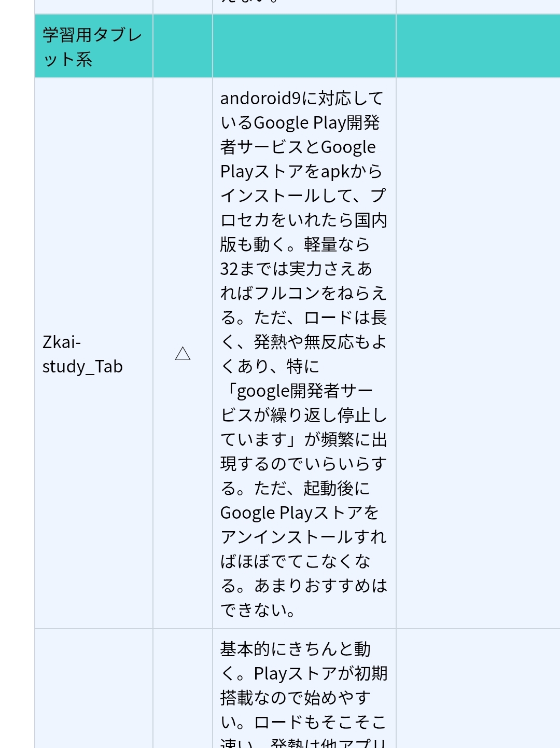Tap the 学習用タブレット系 section header cell
This screenshot has height=748, width=560.
tap(93, 47)
